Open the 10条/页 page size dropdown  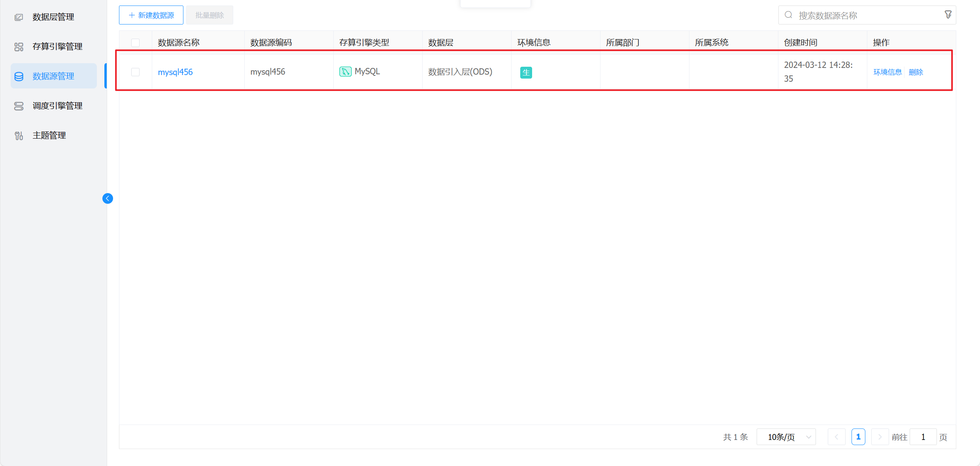[786, 437]
